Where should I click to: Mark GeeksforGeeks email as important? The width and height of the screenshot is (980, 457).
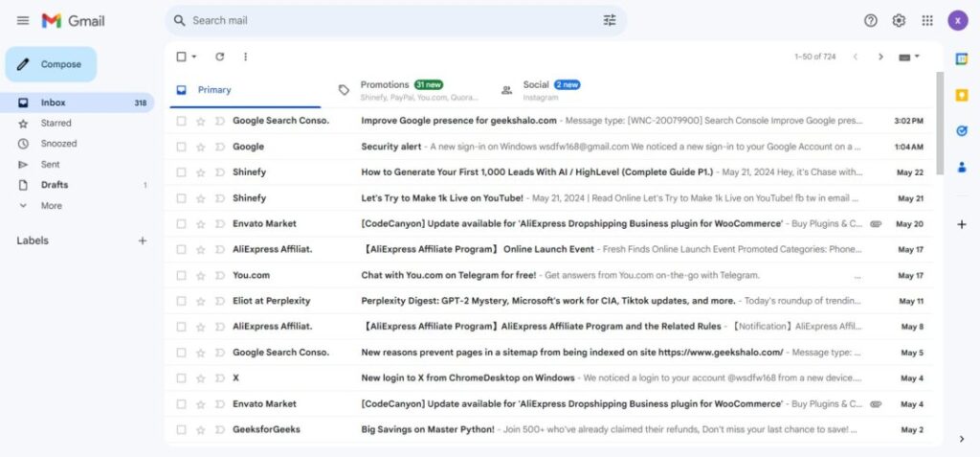click(219, 429)
